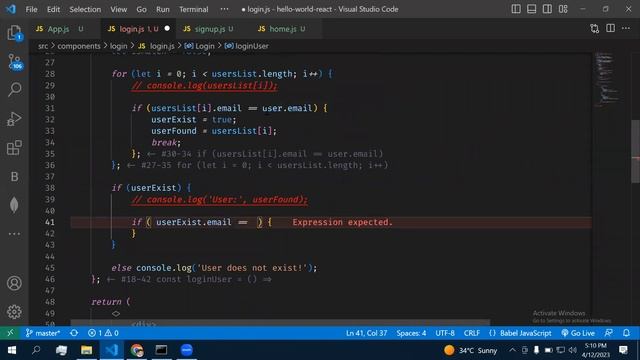This screenshot has height=360, width=640.
Task: Open the Edit menu
Action: click(x=53, y=9)
